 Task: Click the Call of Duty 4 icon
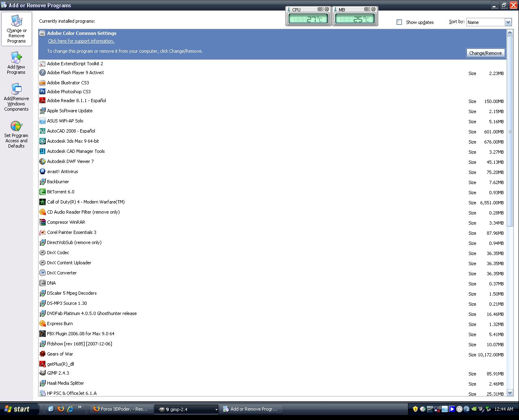pyautogui.click(x=43, y=202)
